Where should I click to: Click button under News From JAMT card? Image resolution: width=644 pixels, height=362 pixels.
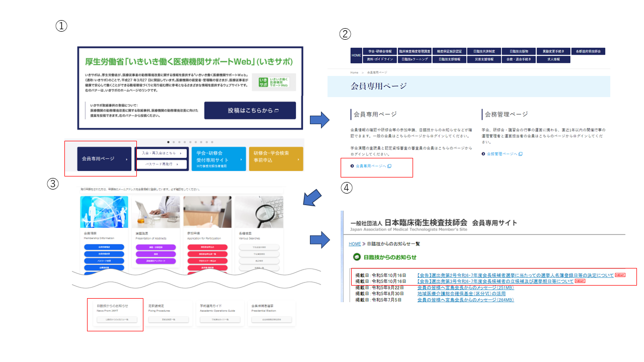[x=117, y=319]
